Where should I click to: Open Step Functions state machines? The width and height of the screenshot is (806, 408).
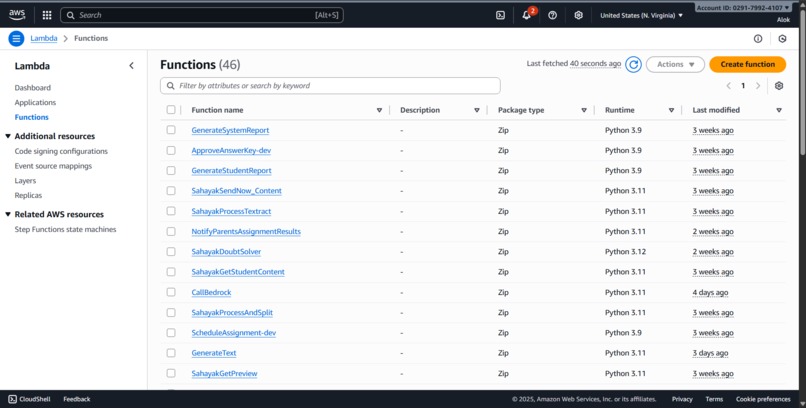[65, 229]
